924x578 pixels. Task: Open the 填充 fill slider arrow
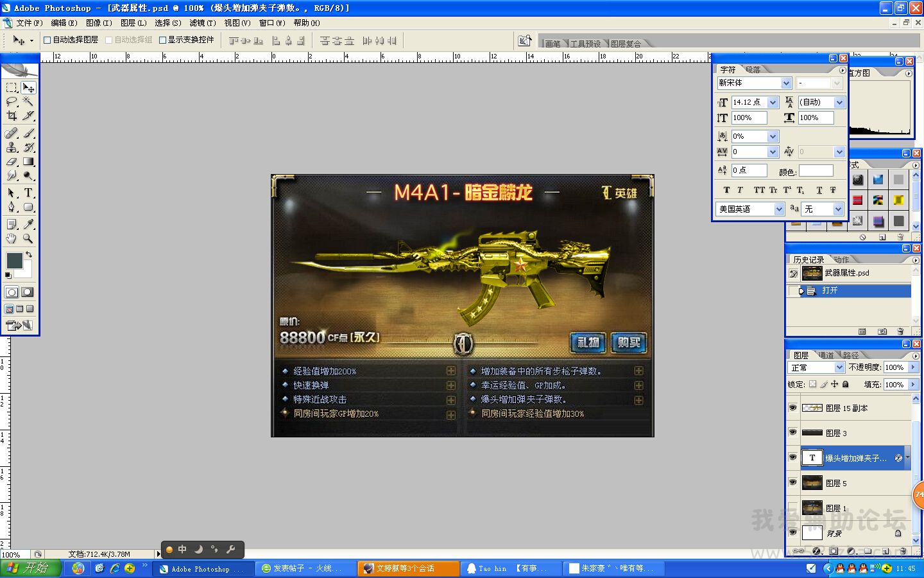(x=912, y=385)
